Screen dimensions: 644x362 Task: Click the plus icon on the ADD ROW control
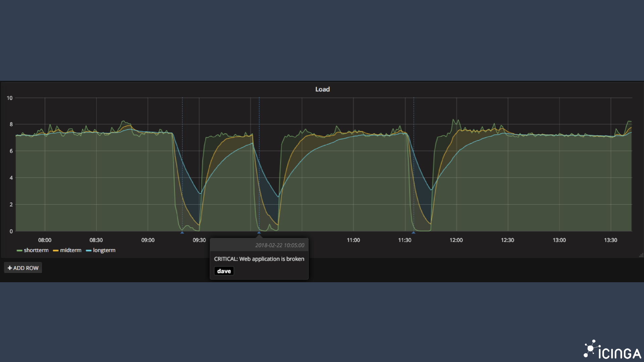(10, 268)
